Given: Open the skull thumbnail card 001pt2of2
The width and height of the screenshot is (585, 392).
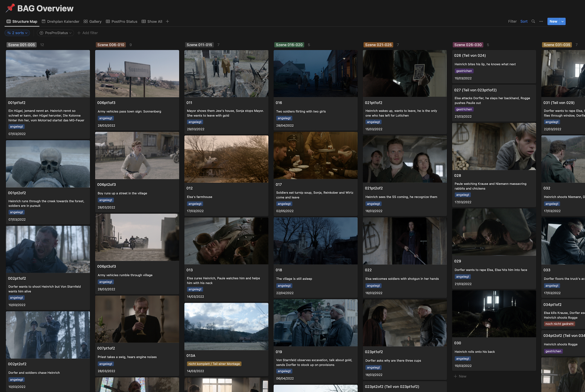Looking at the screenshot, I should coord(48,164).
